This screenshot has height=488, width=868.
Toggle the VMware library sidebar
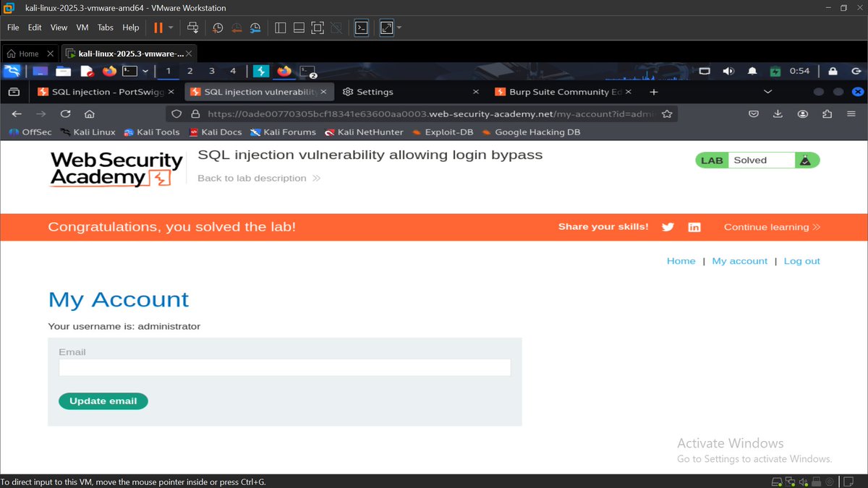281,27
